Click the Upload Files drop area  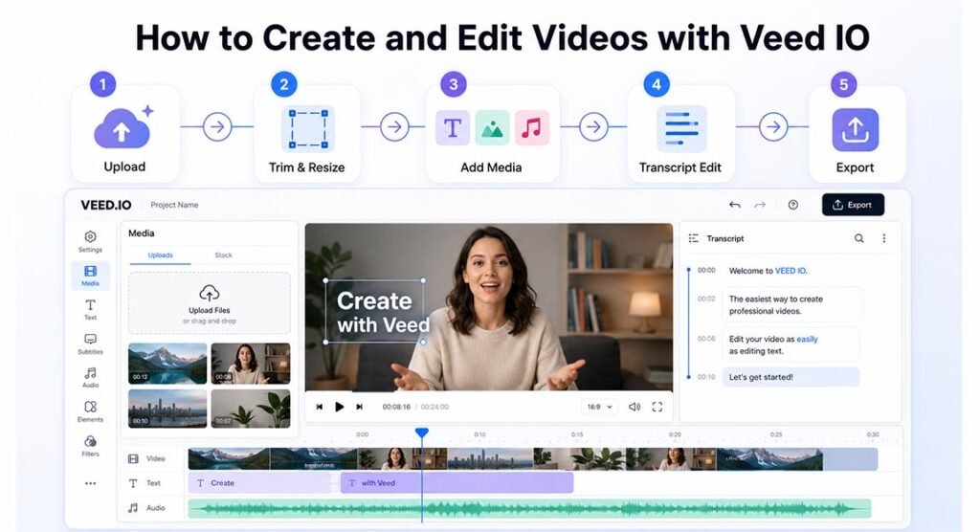pos(210,303)
